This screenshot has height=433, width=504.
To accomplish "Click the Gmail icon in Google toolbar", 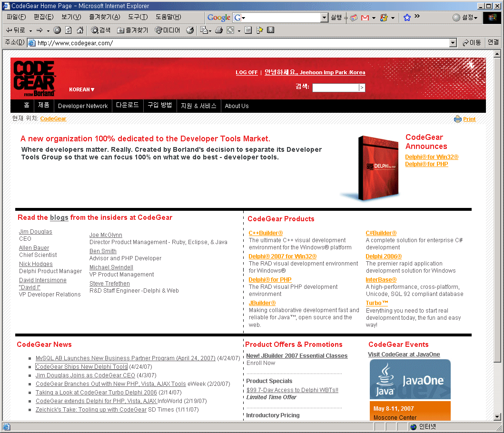I will (x=365, y=18).
